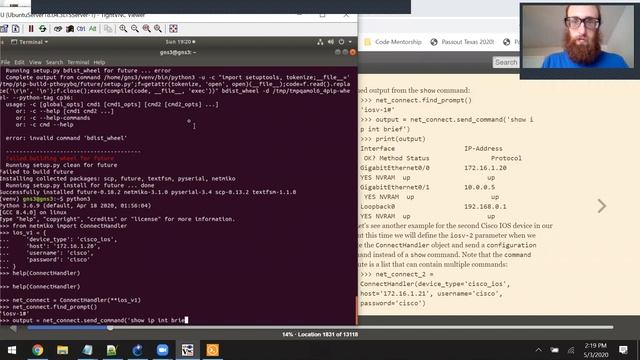Click the Ubuntu volume icon

(x=331, y=42)
